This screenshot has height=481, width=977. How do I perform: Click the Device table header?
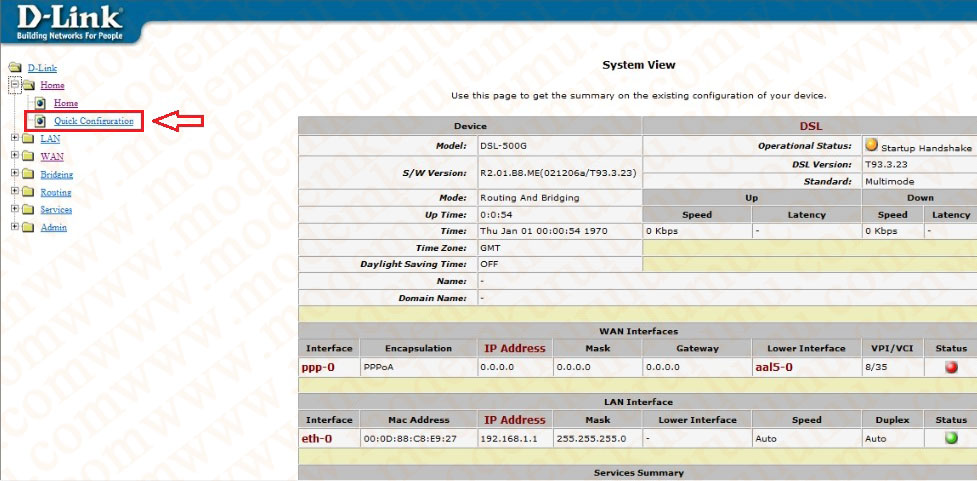click(470, 126)
